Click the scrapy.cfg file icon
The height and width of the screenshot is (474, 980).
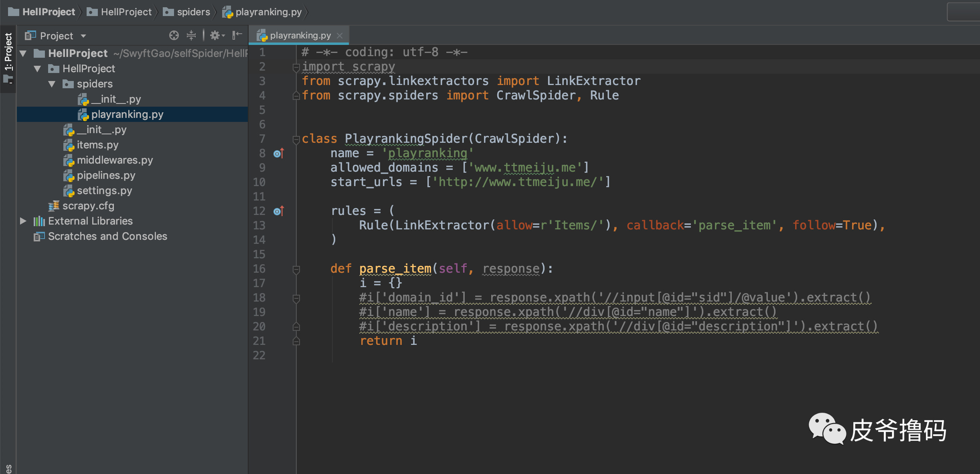point(54,206)
